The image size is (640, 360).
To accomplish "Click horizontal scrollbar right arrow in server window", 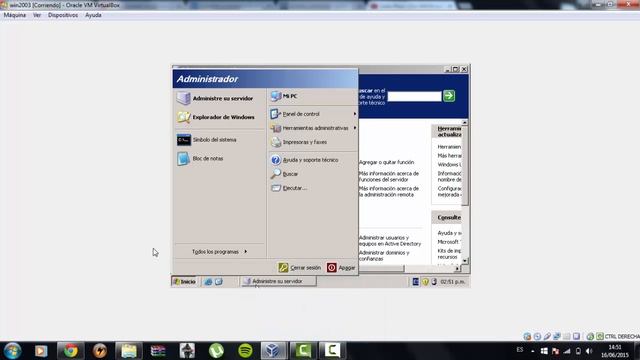I will [x=457, y=268].
